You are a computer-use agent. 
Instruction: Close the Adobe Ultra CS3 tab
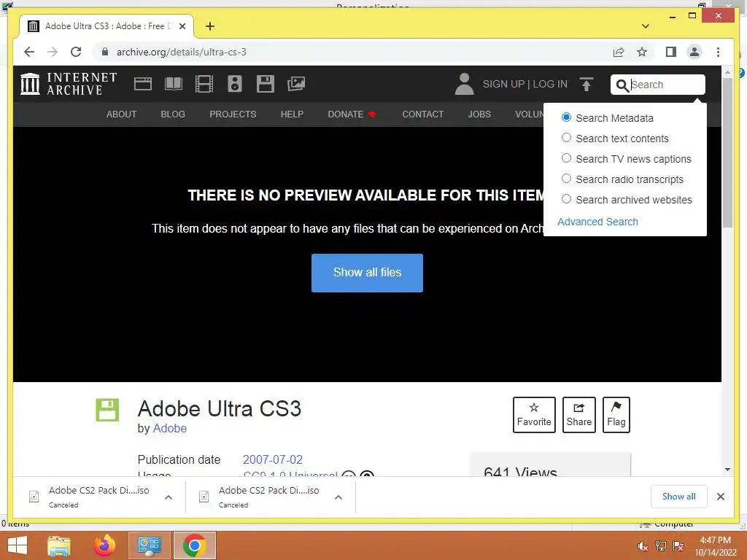point(182,26)
